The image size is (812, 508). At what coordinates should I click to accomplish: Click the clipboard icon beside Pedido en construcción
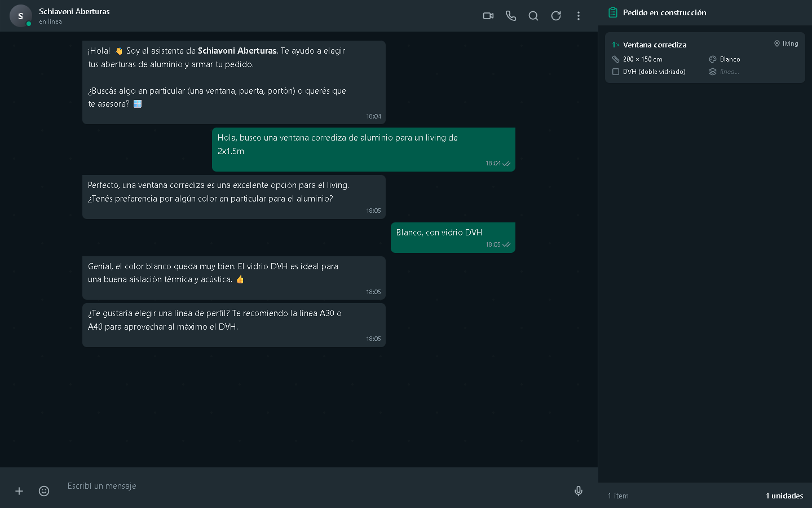pyautogui.click(x=613, y=12)
